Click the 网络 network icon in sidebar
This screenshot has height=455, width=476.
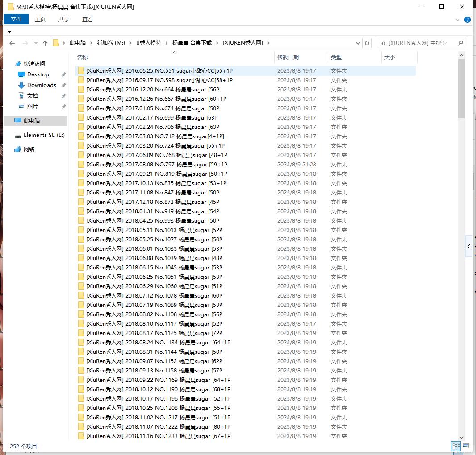18,149
